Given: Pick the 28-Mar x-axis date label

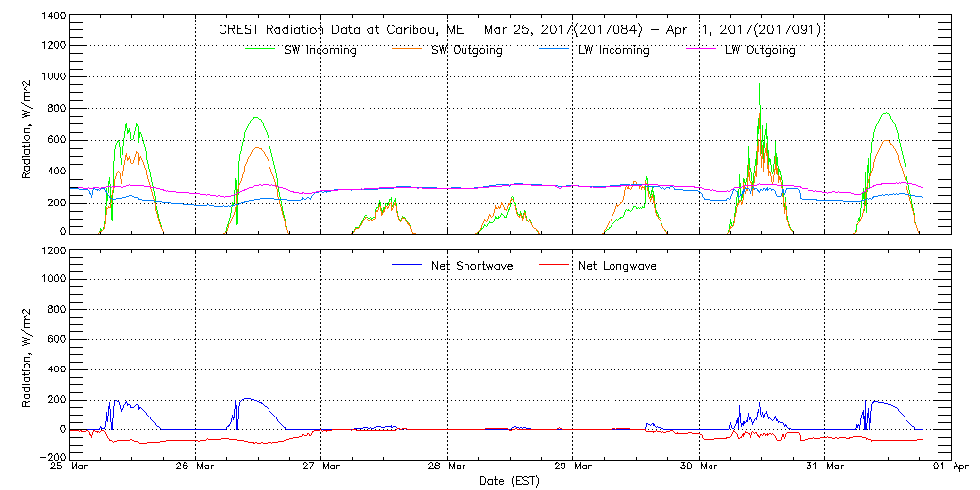Looking at the screenshot, I should (447, 466).
